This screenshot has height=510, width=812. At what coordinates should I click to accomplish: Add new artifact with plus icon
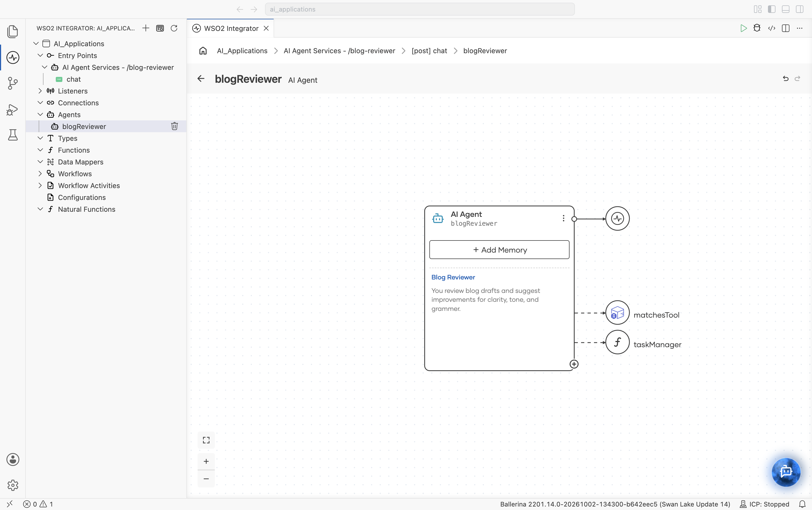(146, 28)
